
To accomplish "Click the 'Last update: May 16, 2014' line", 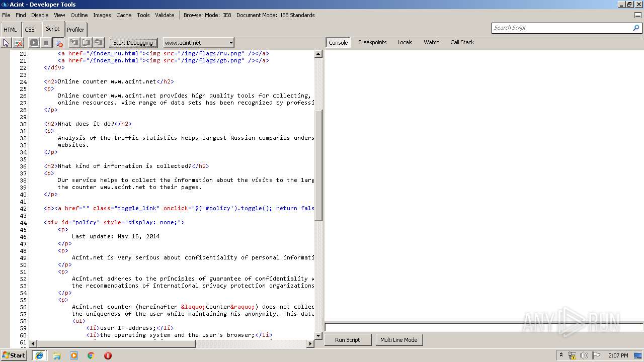I will [116, 236].
